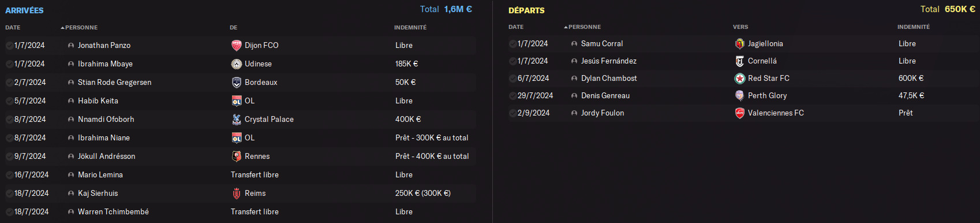The width and height of the screenshot is (980, 223).
Task: Click the DE column header in Arrivées
Action: tap(234, 27)
